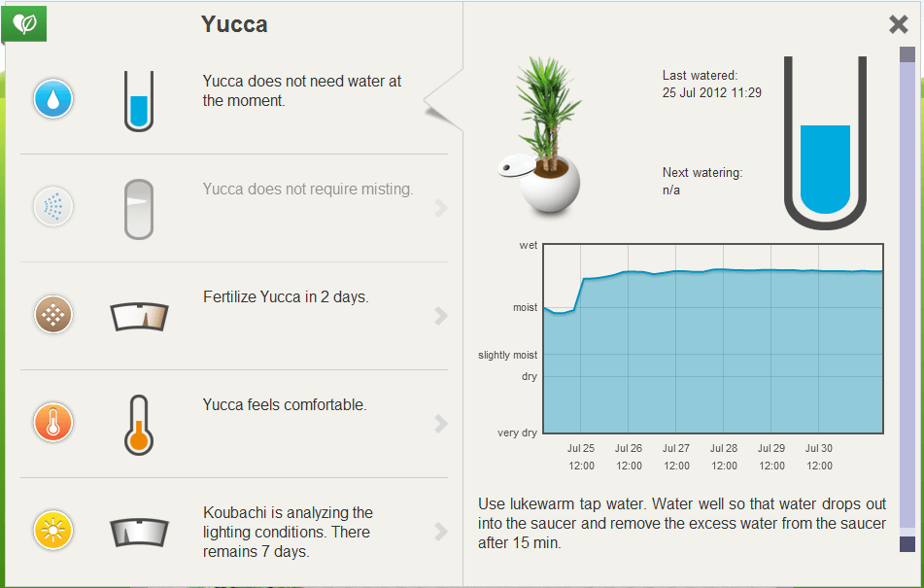Select the brown fertilizer icon
The height and width of the screenshot is (588, 924).
point(53,315)
